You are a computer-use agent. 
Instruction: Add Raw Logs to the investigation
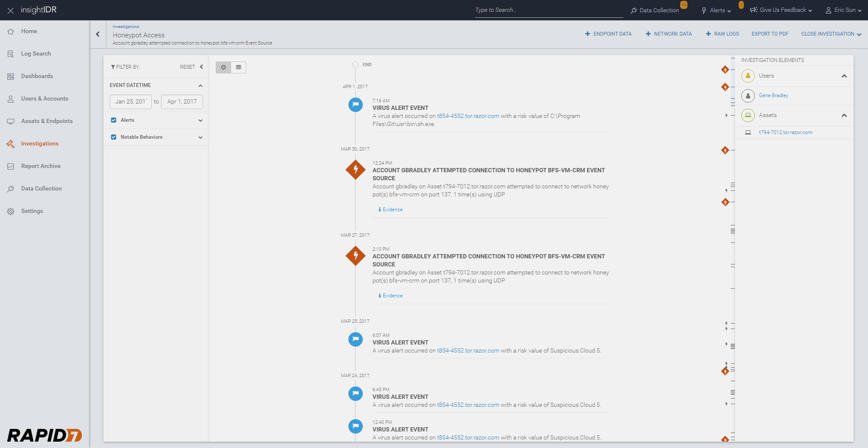(x=722, y=34)
